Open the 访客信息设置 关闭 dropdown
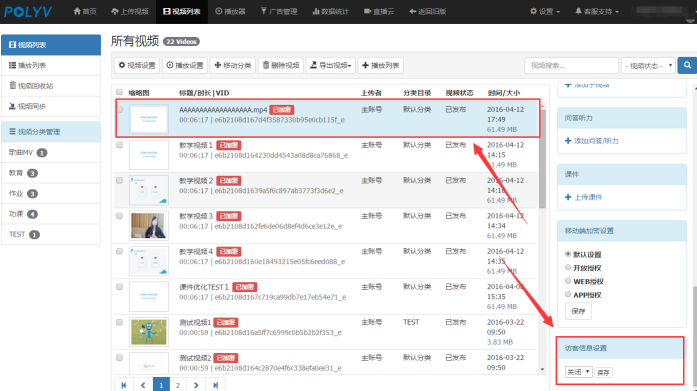697x391 pixels. point(578,372)
